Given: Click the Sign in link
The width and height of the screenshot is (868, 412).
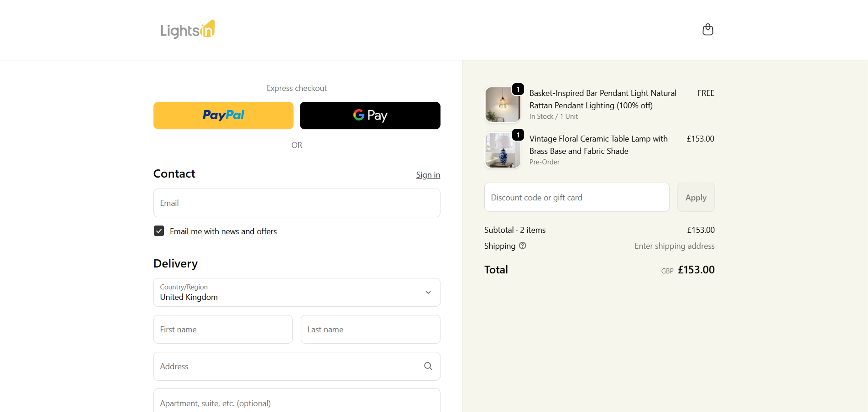Looking at the screenshot, I should click(428, 174).
